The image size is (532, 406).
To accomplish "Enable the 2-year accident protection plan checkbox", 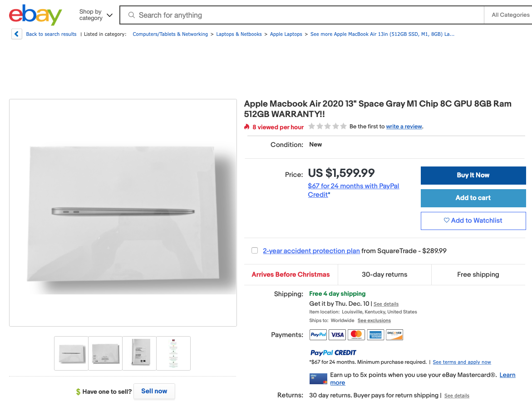I will click(255, 250).
